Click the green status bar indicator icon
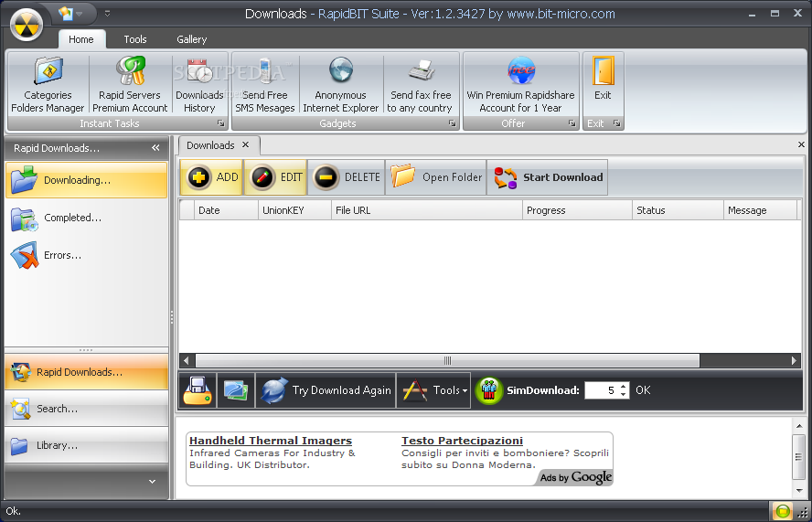This screenshot has width=812, height=522. 783,511
